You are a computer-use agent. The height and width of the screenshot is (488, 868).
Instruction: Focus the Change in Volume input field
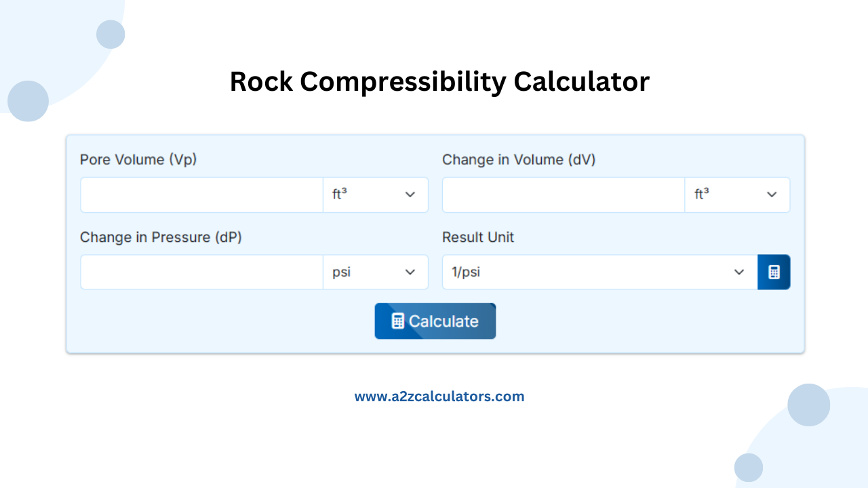click(563, 195)
